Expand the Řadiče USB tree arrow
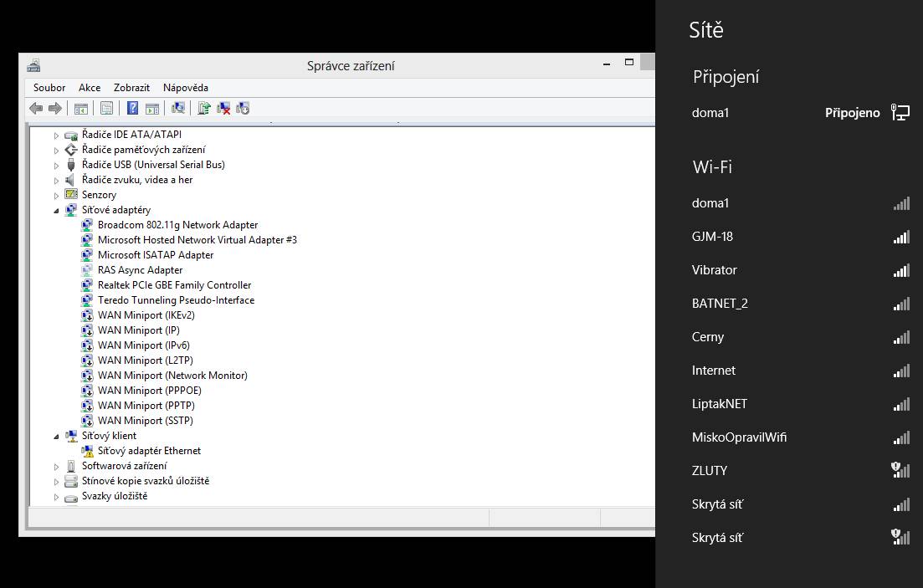Viewport: 923px width, 588px height. (x=57, y=166)
